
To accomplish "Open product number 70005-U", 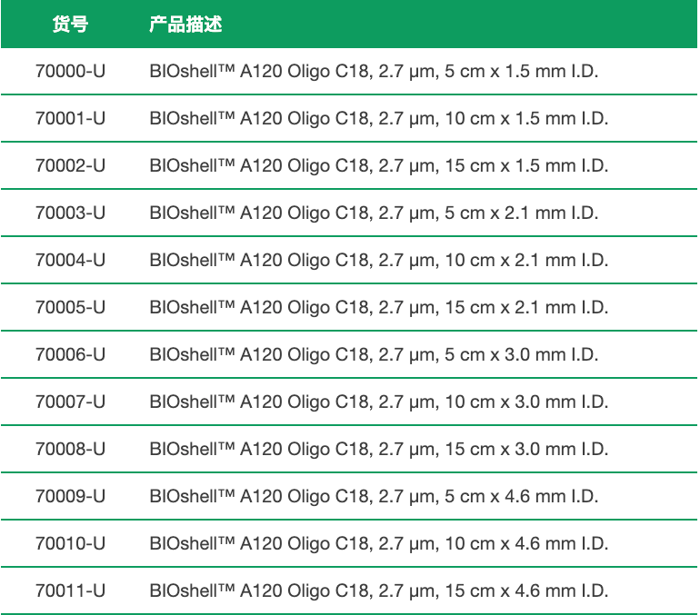I will tap(71, 308).
